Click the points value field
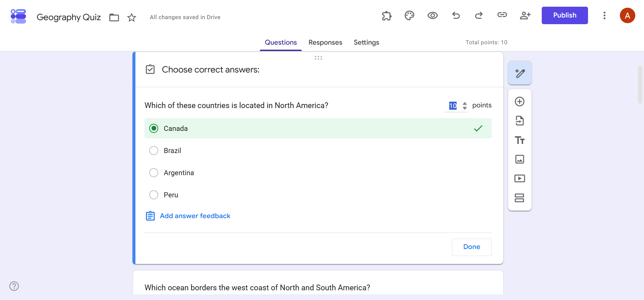The image size is (644, 300). pos(453,106)
